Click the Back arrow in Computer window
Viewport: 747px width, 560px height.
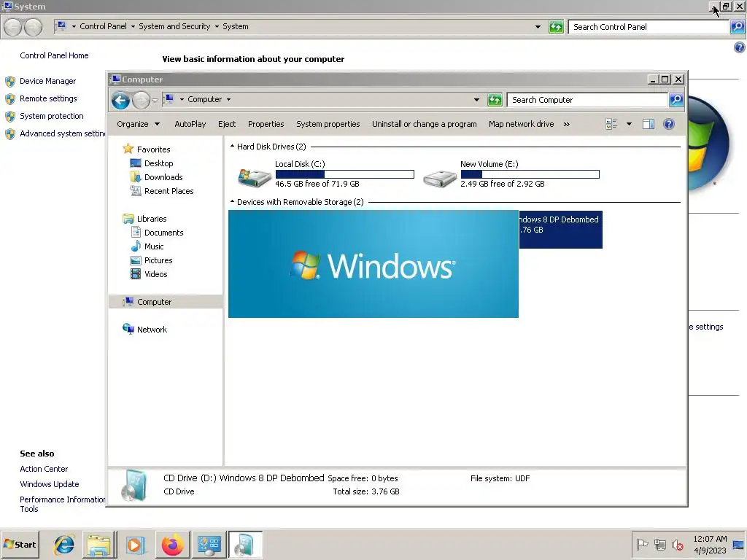120,100
